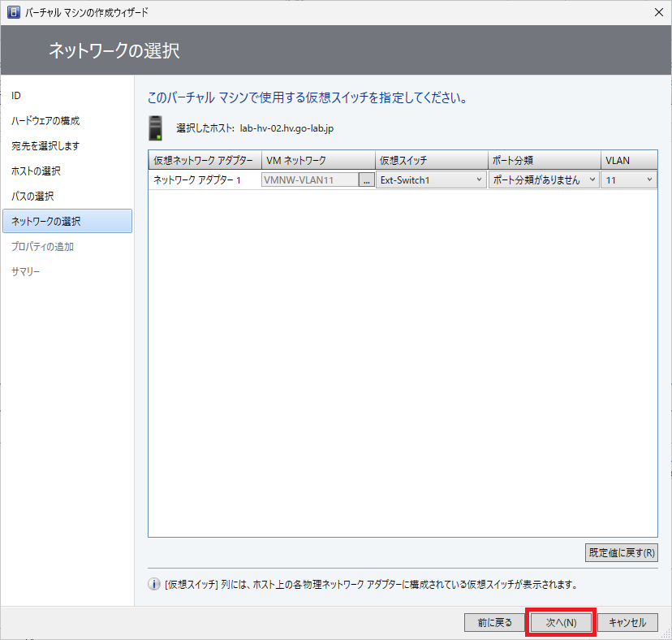Screen dimensions: 672x640
Task: Click the 前に戻る button
Action: pos(494,622)
